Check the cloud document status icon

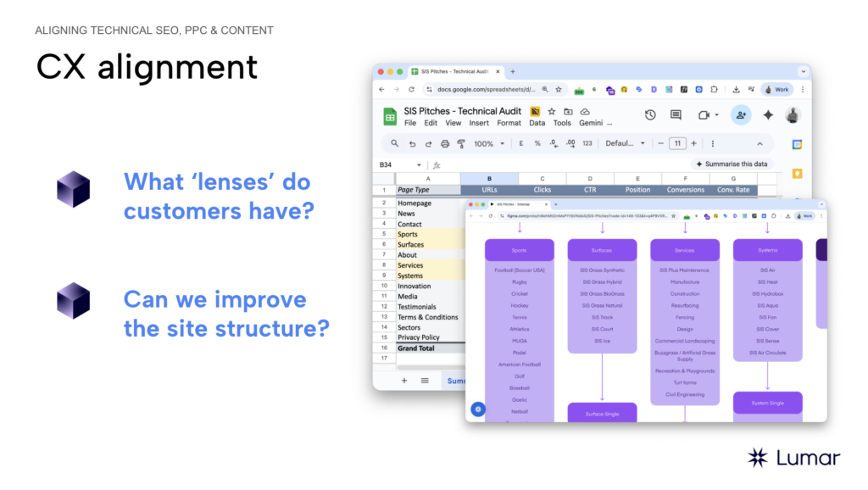585,111
